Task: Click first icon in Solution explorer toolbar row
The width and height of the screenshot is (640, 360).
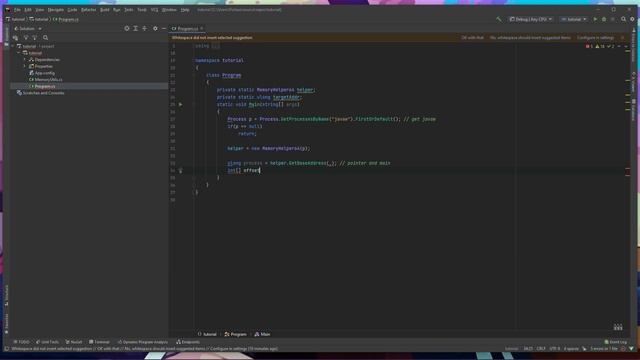Action: pos(16,38)
